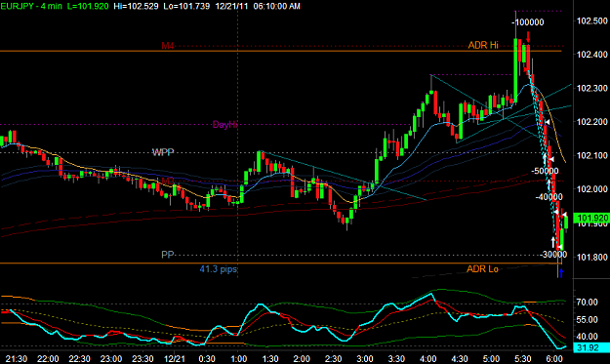
Task: Click the 41.3 pips measurement text
Action: pos(219,269)
